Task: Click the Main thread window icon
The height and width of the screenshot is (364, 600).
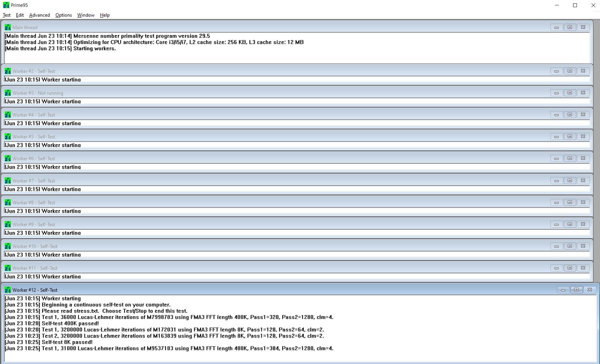Action: click(7, 27)
